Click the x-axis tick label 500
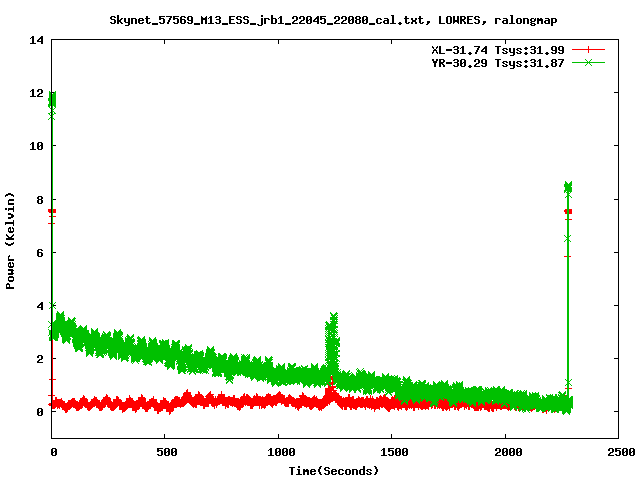Viewport: 640px width, 480px height. [167, 452]
